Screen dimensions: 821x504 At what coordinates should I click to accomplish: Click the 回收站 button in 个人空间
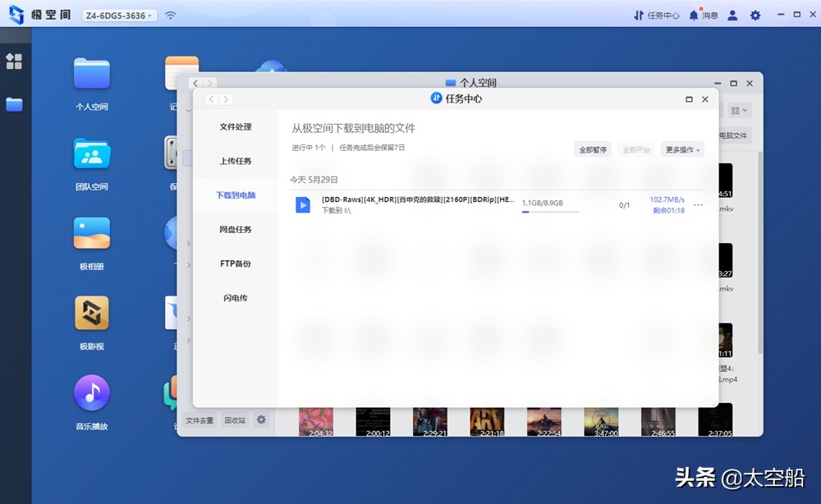[235, 420]
